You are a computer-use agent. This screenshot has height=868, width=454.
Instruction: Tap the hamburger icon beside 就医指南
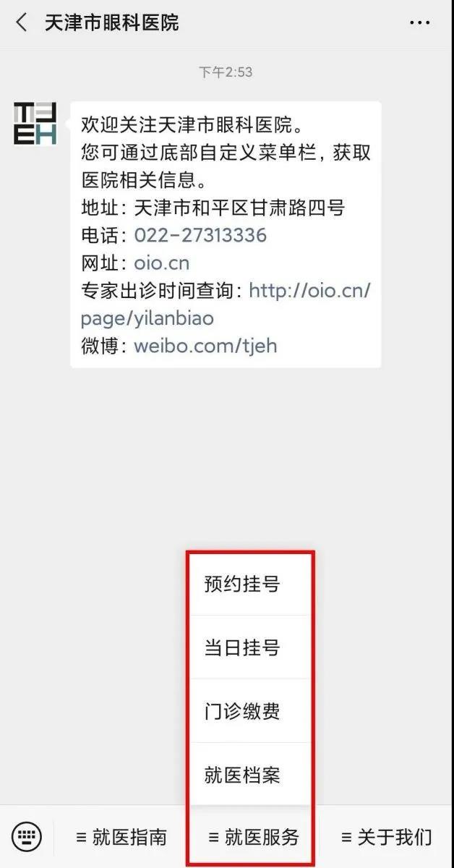tap(82, 838)
